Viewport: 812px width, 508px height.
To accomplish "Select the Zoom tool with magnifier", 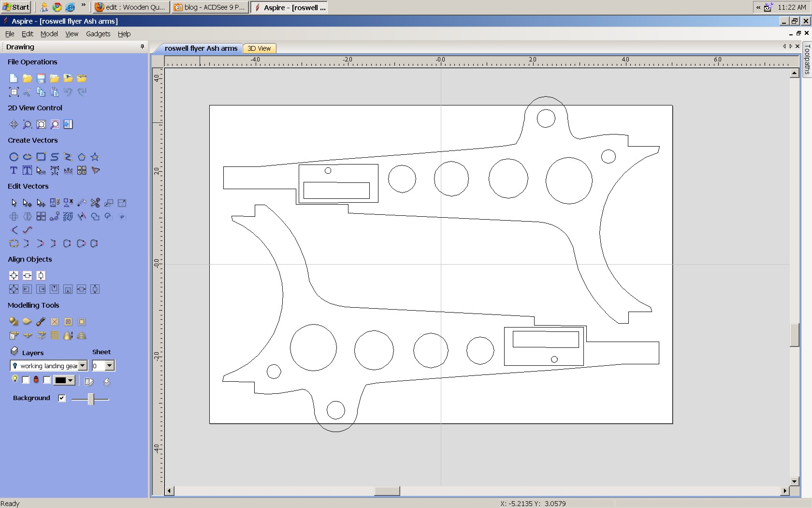I will point(28,124).
